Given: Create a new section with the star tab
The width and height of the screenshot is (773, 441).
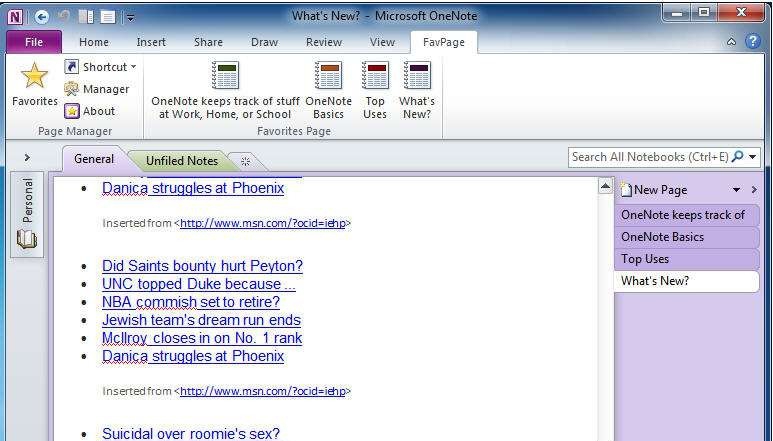Looking at the screenshot, I should pyautogui.click(x=246, y=161).
